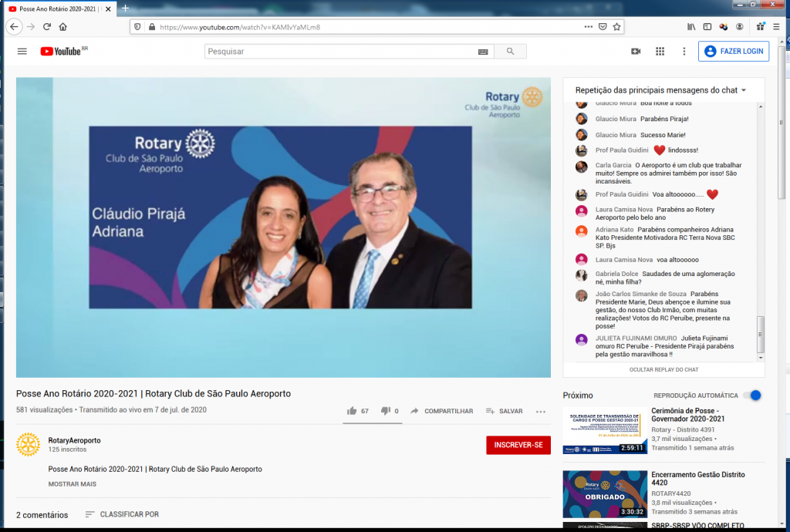
Task: Click the YouTube logo to go home
Action: click(60, 52)
